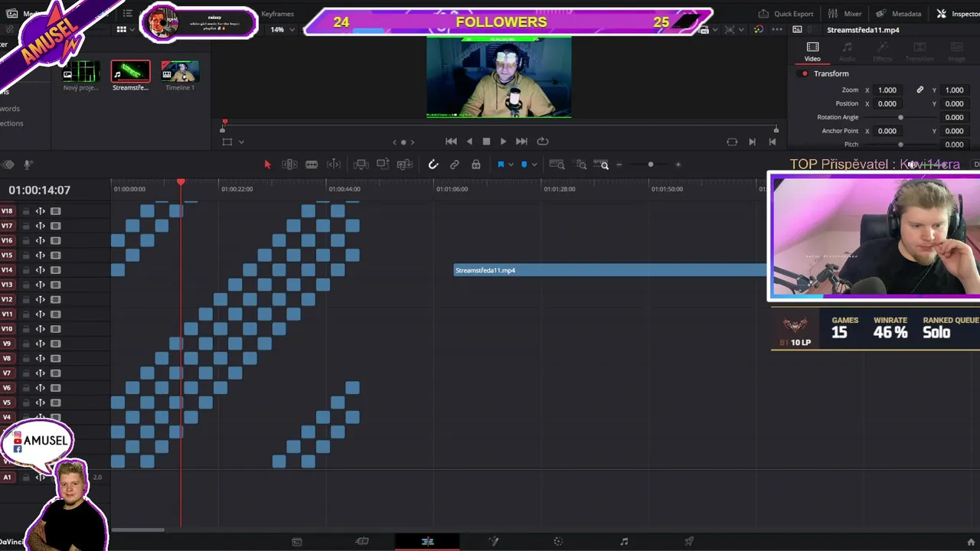Click the Anchor Point X value field
The image size is (980, 551).
click(x=887, y=131)
